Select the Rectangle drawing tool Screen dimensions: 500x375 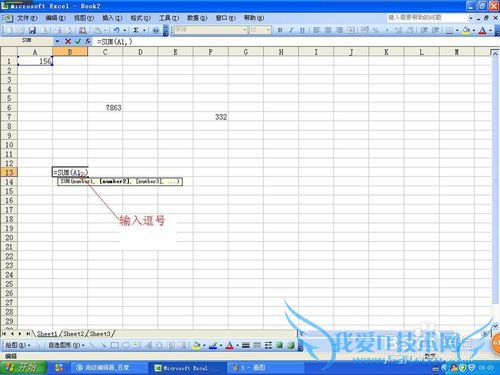[115, 345]
